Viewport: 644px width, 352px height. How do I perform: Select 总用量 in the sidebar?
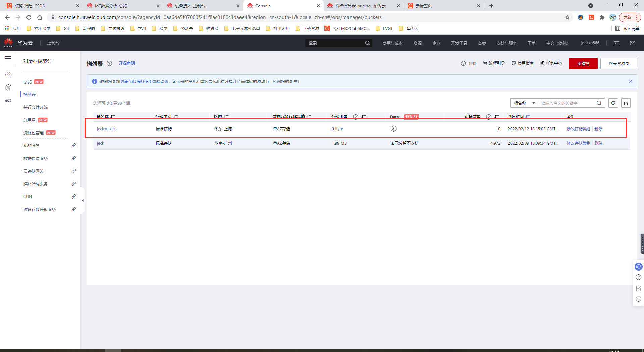click(x=30, y=120)
